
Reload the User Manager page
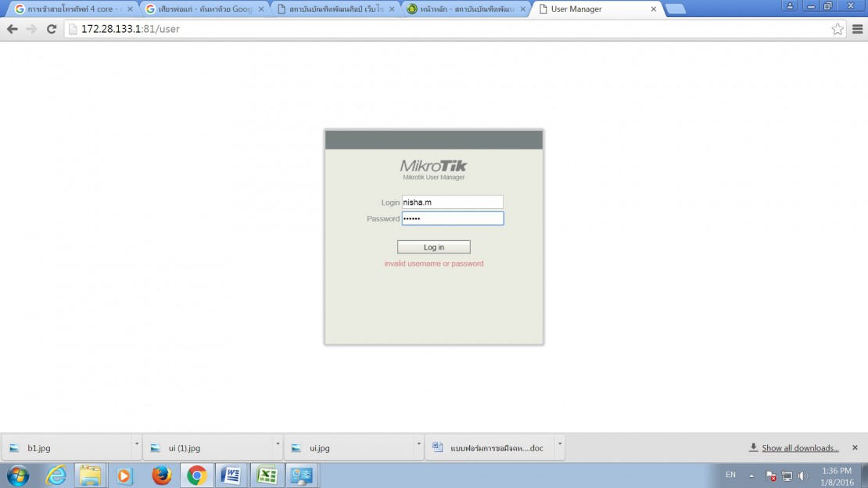(52, 30)
